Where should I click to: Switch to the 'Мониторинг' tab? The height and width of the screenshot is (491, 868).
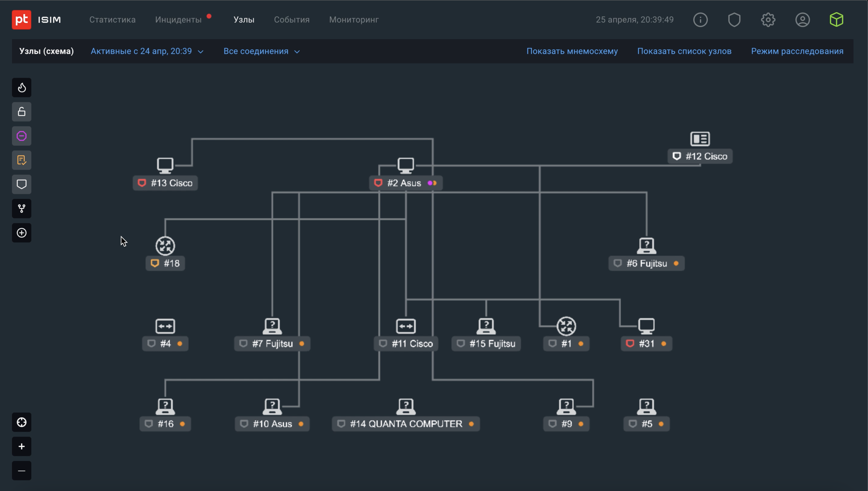[x=354, y=20]
